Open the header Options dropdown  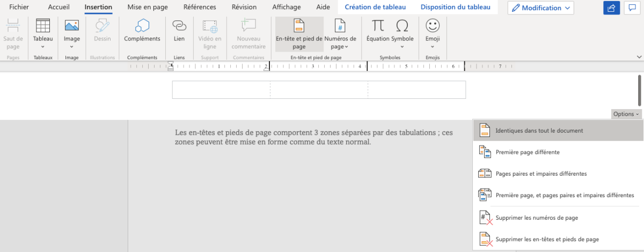626,114
